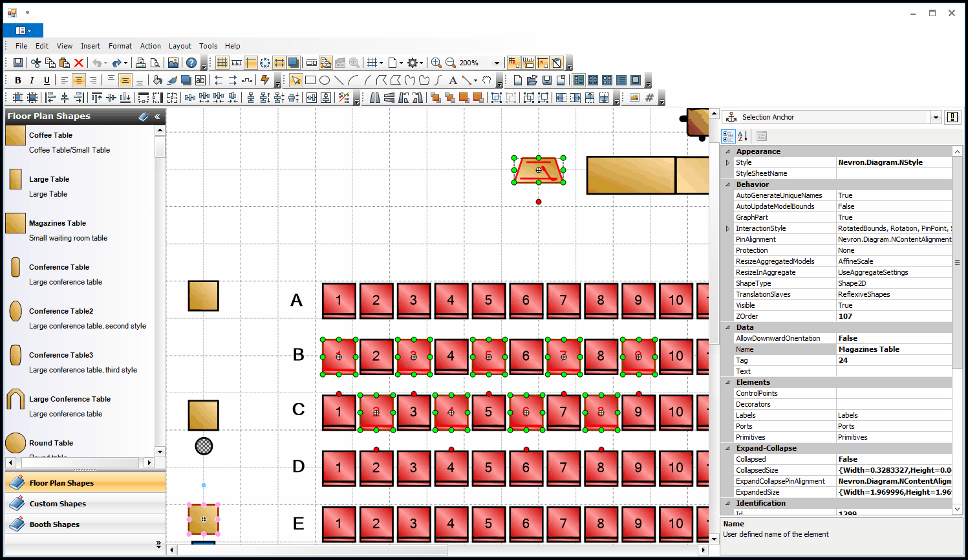Open Print Preview with the magnifier page icon
Image resolution: width=968 pixels, height=560 pixels.
(x=155, y=63)
